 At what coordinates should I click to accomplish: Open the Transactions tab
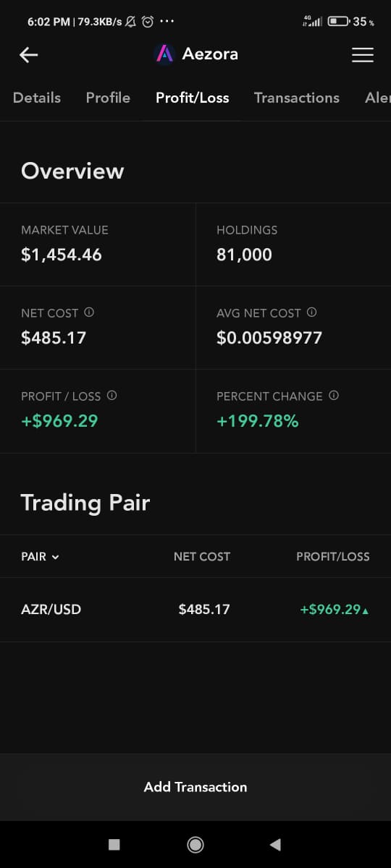pos(297,98)
